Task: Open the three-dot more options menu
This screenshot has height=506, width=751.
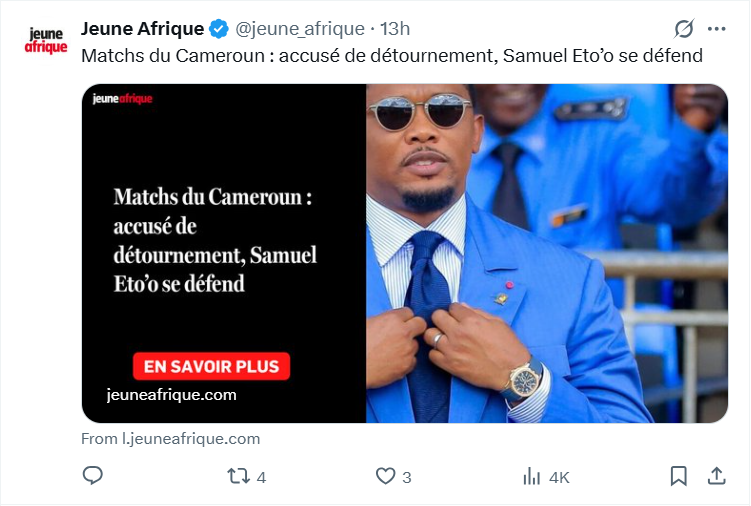Action: pos(716,28)
